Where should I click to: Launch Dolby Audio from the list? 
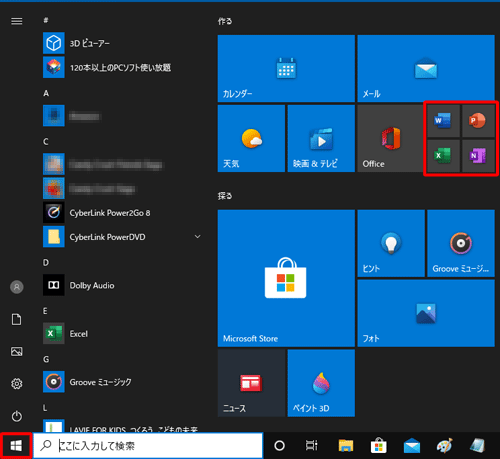(123, 285)
